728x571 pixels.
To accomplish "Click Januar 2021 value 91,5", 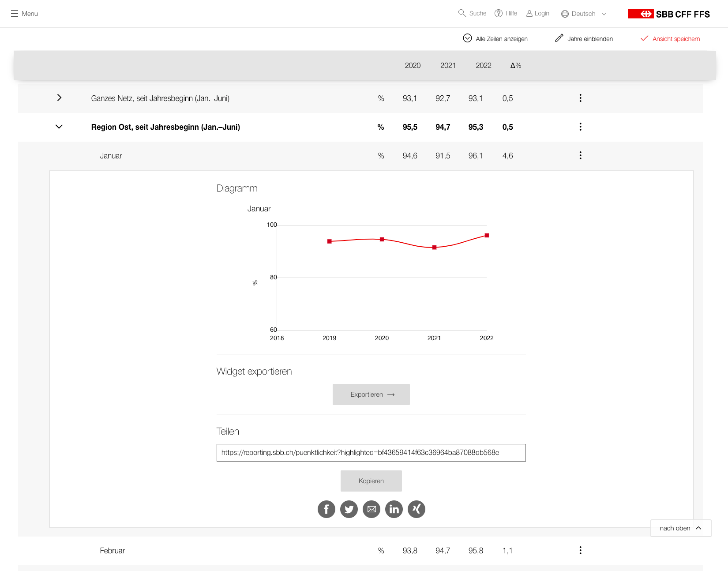I will [443, 156].
